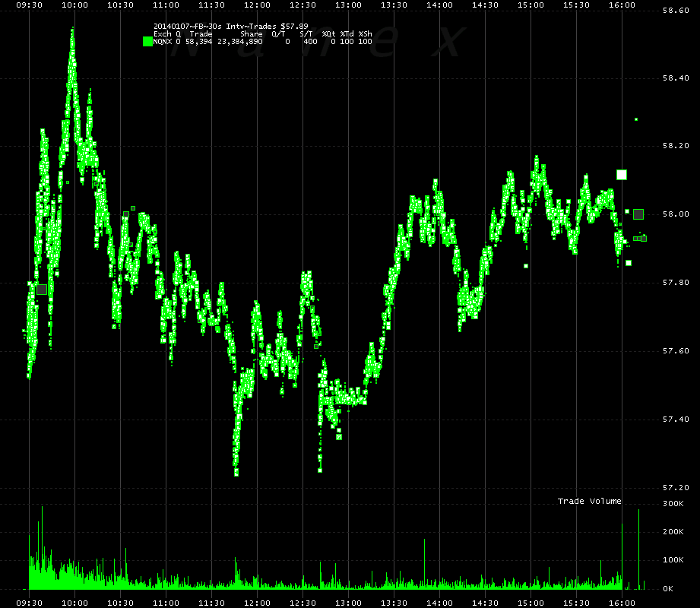Click the green NQNX legend color swatch
This screenshot has width=700, height=608.
(x=147, y=42)
